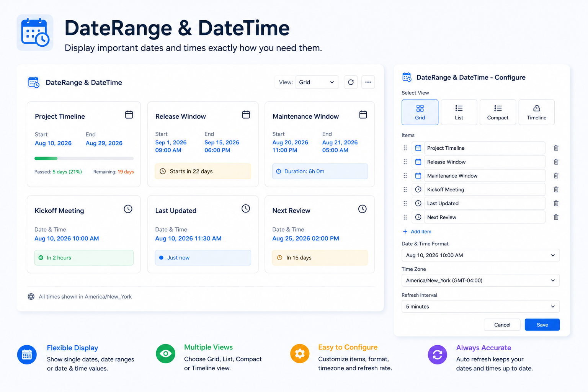Viewport: 588px width, 392px height.
Task: Click 'Aug 25, 2026 02:00 PM' value
Action: [305, 238]
